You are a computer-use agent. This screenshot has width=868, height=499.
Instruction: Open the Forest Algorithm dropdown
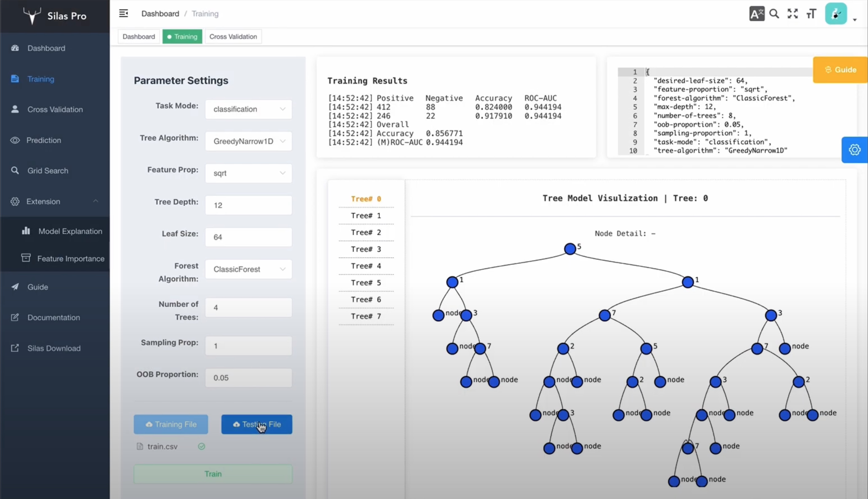(248, 269)
